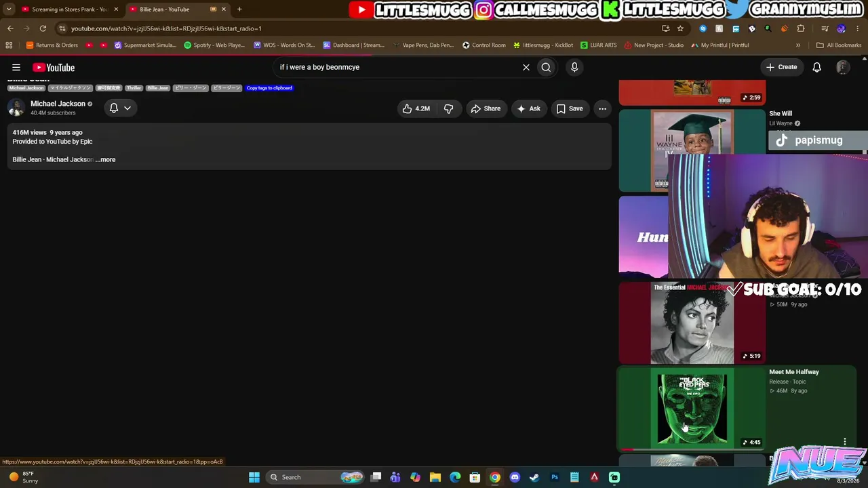Open the Chrome apps grid icon
The width and height of the screenshot is (868, 488).
(9, 45)
